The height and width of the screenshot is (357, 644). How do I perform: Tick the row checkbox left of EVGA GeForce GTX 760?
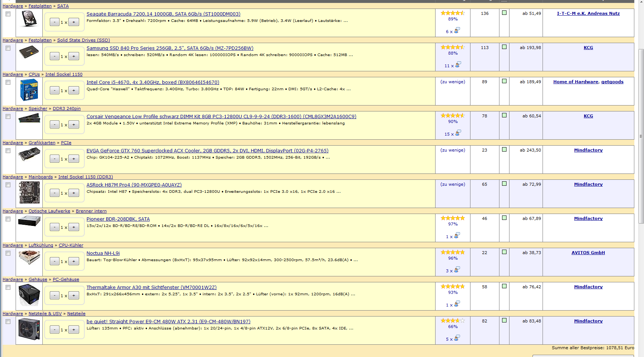tap(8, 151)
